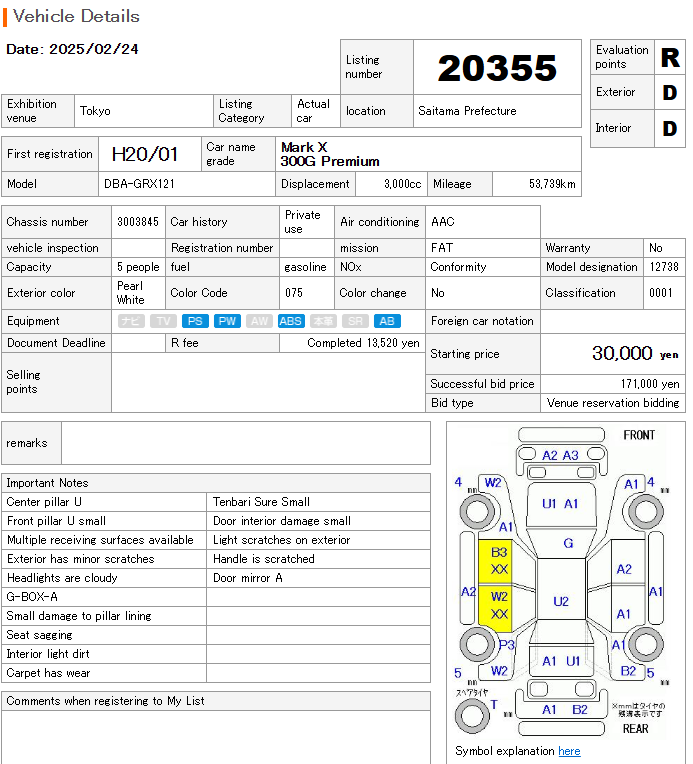This screenshot has height=764, width=693.
Task: Click the Vehicle Details heading
Action: point(76,16)
